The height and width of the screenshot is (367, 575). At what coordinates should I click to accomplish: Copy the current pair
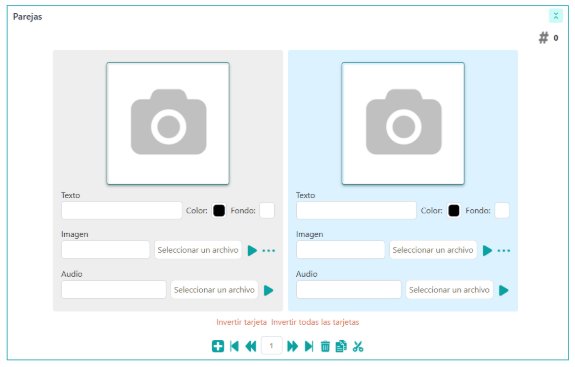pos(341,346)
